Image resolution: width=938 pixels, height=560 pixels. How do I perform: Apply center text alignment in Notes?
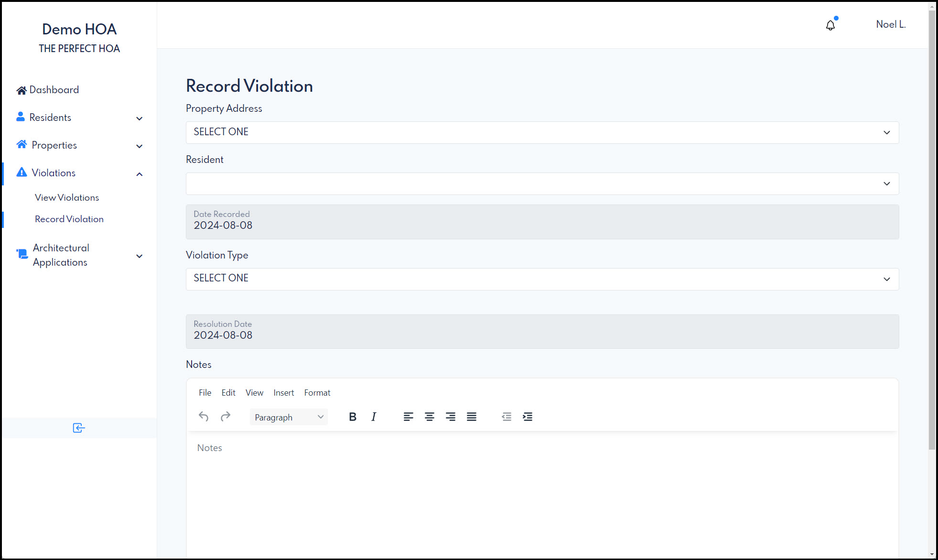[430, 416]
